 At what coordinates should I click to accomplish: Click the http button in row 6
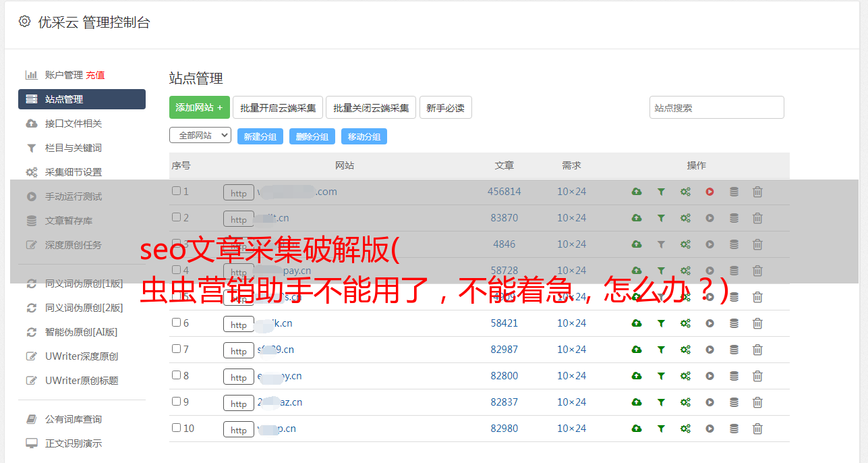[239, 325]
